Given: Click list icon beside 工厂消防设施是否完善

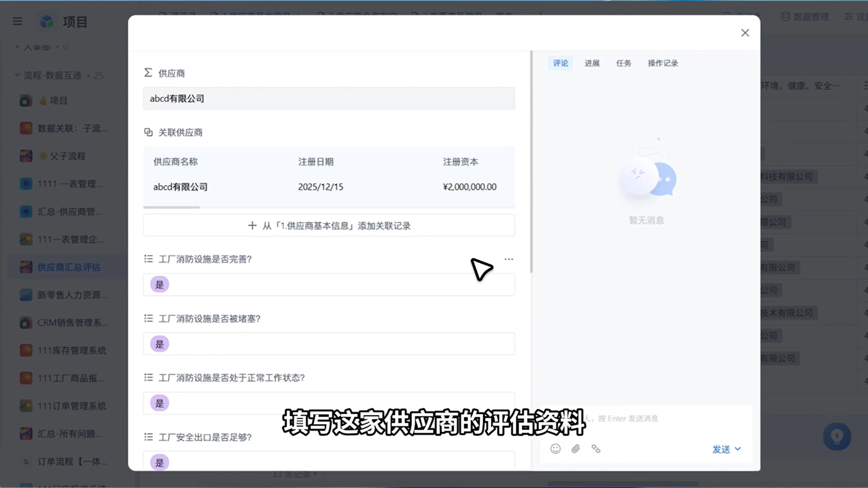Looking at the screenshot, I should (148, 259).
